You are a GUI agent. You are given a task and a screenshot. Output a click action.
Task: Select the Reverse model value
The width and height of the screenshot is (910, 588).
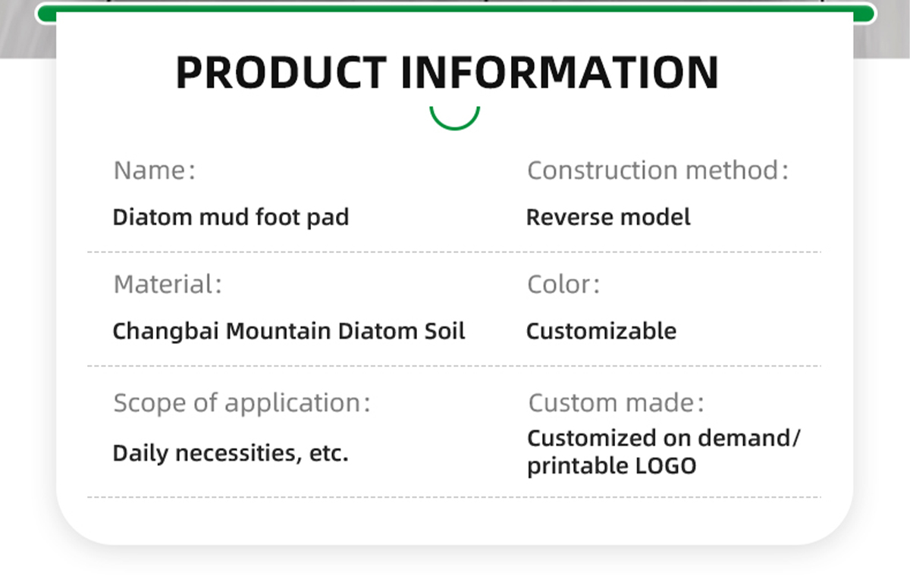point(608,217)
